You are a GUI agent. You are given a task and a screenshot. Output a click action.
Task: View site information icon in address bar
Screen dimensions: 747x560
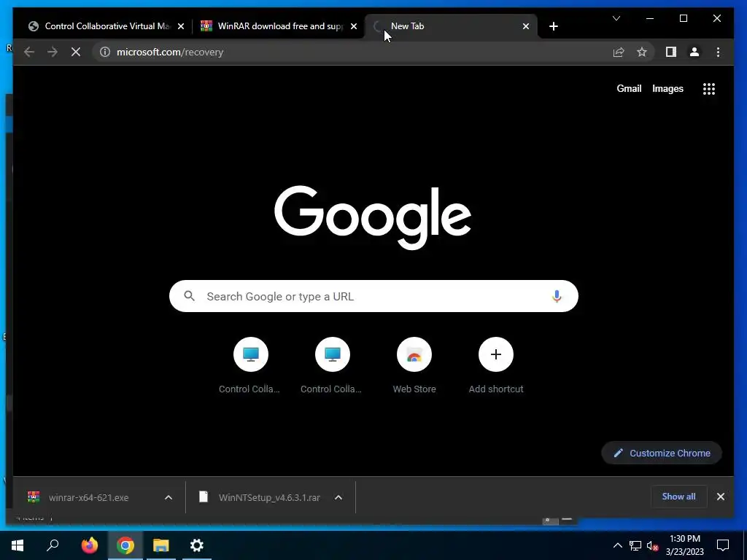[x=105, y=52]
